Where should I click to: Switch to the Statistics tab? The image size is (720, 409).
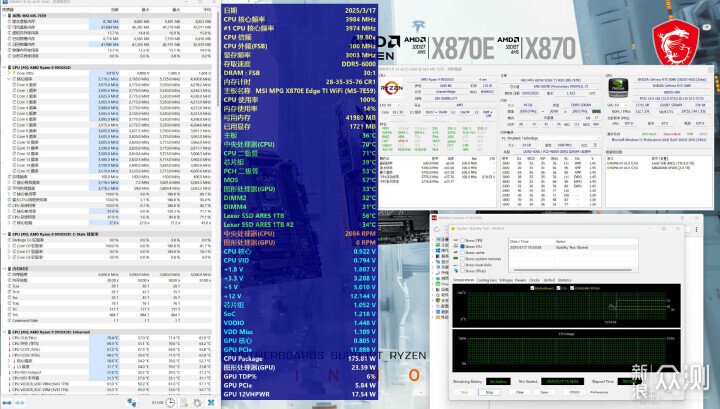click(x=564, y=280)
